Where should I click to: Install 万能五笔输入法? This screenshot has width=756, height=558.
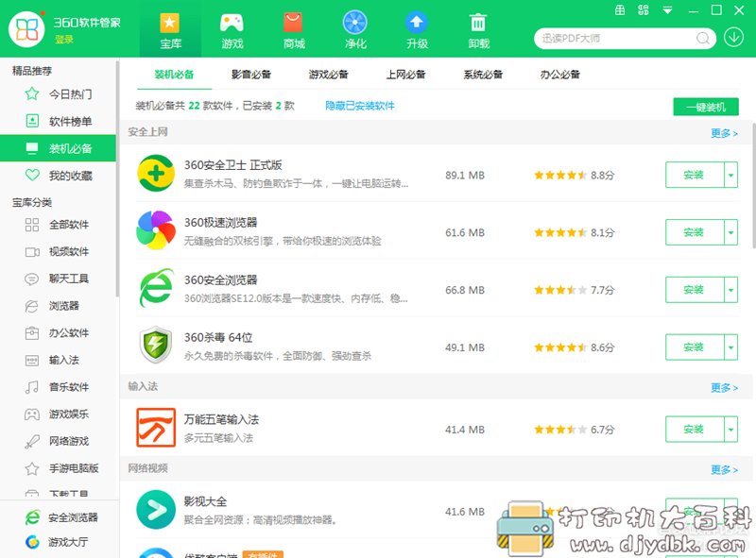click(x=695, y=429)
